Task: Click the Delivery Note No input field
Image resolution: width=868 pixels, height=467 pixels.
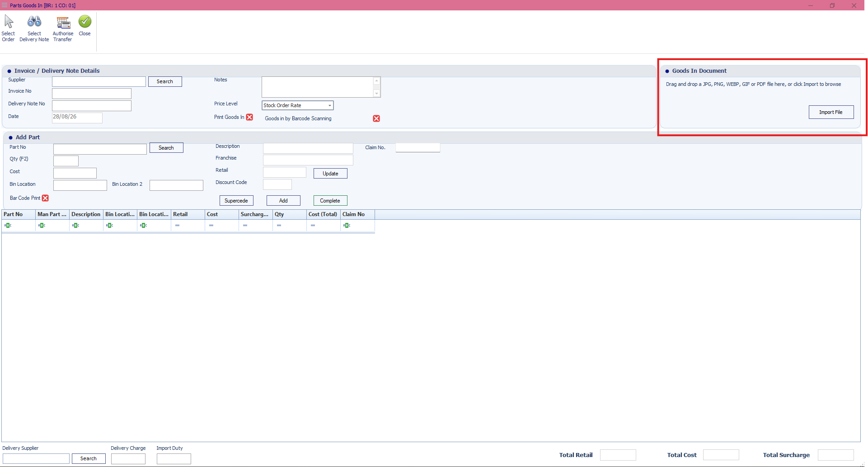Action: tap(92, 106)
